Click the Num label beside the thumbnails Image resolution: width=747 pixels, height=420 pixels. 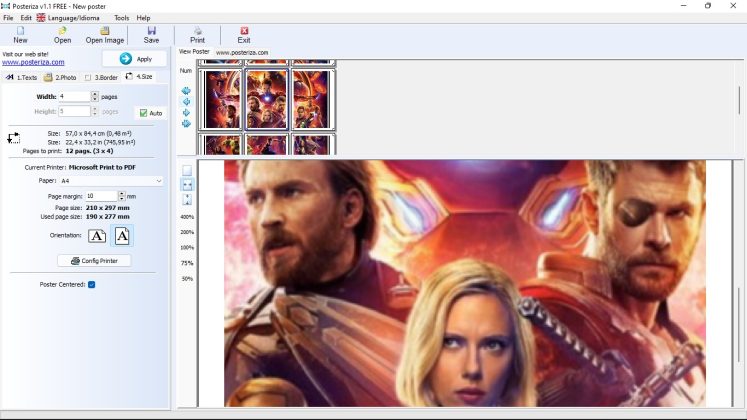[x=186, y=70]
